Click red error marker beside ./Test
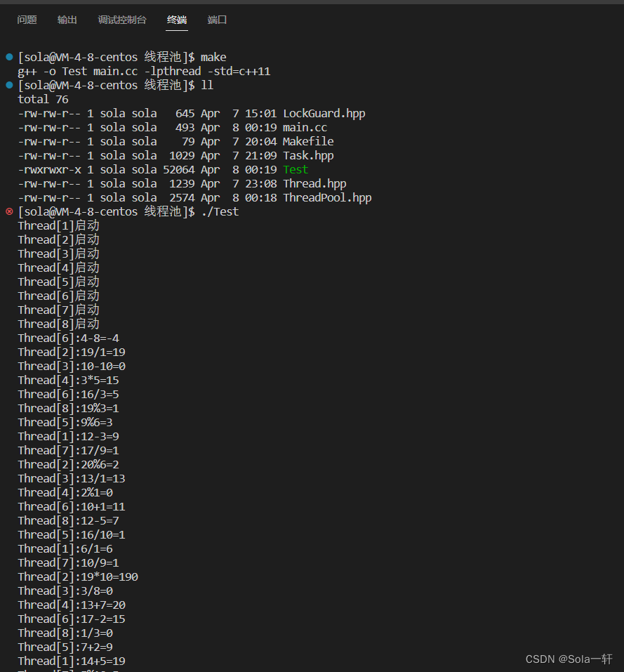Screen dimensions: 624x672 (9, 211)
